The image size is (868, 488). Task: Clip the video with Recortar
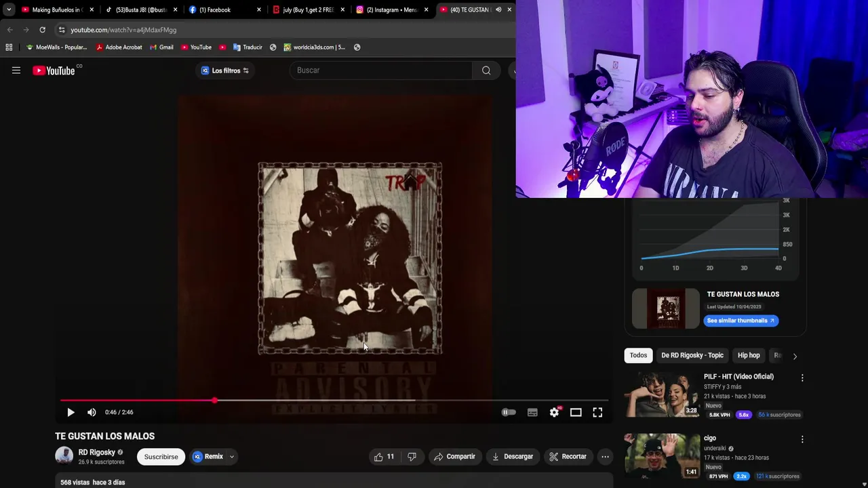pyautogui.click(x=568, y=457)
